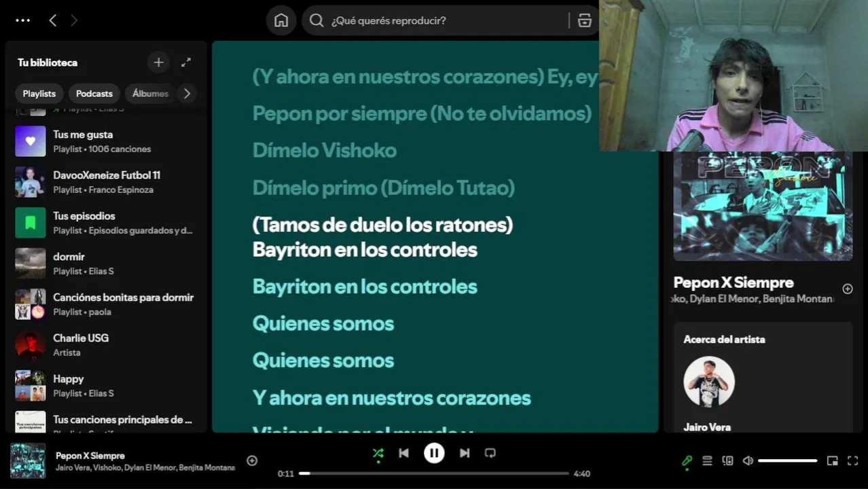
Task: Show more library filters with chevron
Action: (187, 94)
